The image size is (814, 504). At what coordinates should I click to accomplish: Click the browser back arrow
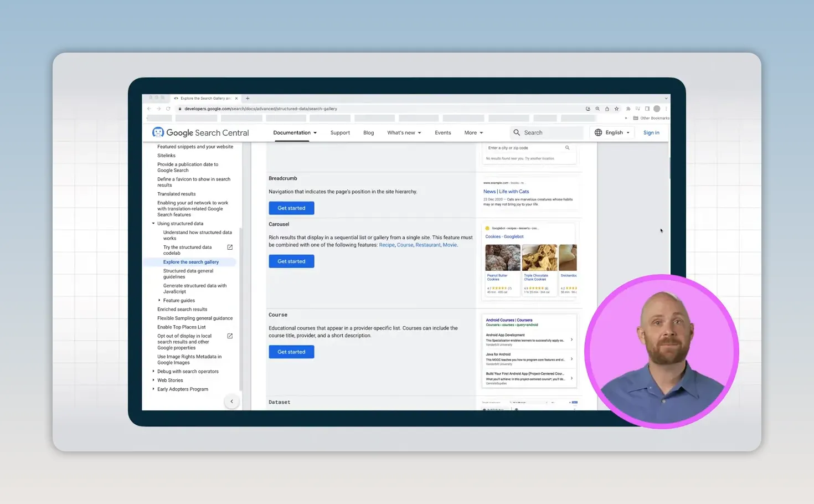149,109
